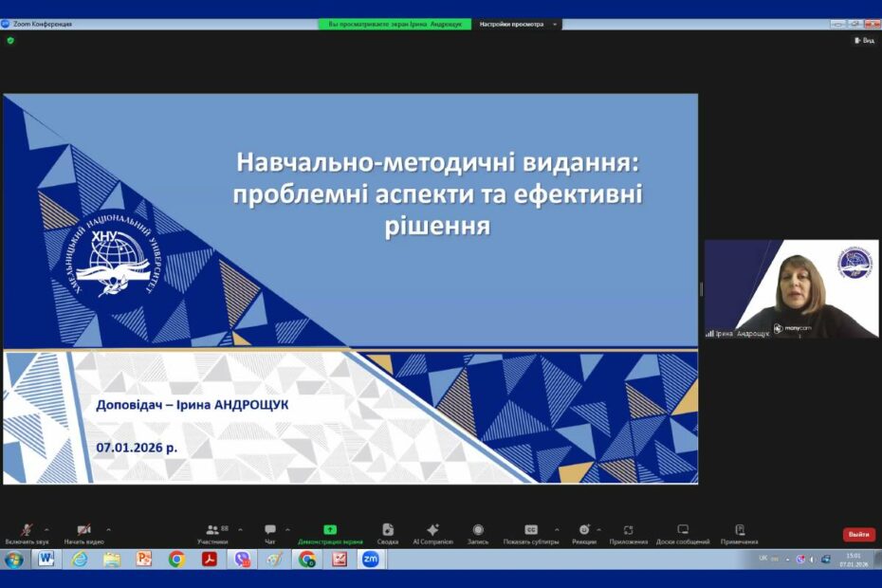Toggle Показать субтитры captions
The height and width of the screenshot is (588, 882).
531,530
